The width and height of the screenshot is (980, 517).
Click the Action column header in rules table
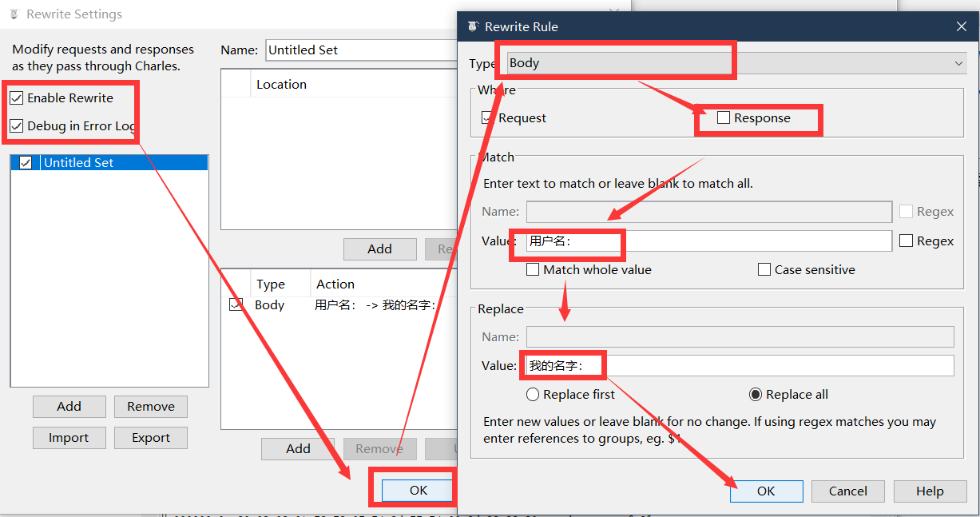[335, 284]
